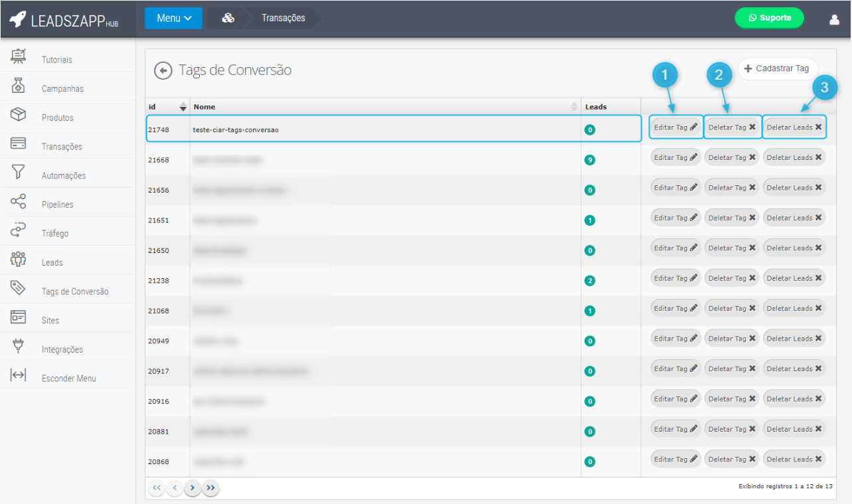
Task: Sort the table by Nome column
Action: (574, 107)
